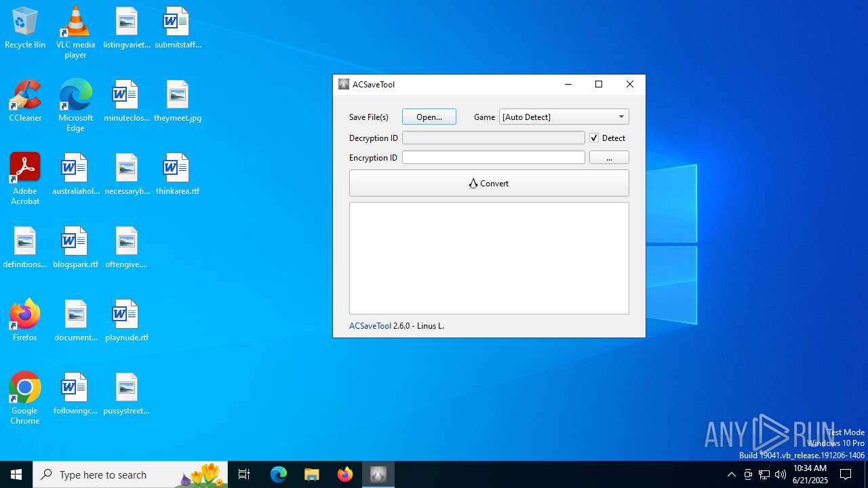The image size is (868, 488).
Task: Click the ellipsis button beside Encryption ID
Action: [609, 157]
